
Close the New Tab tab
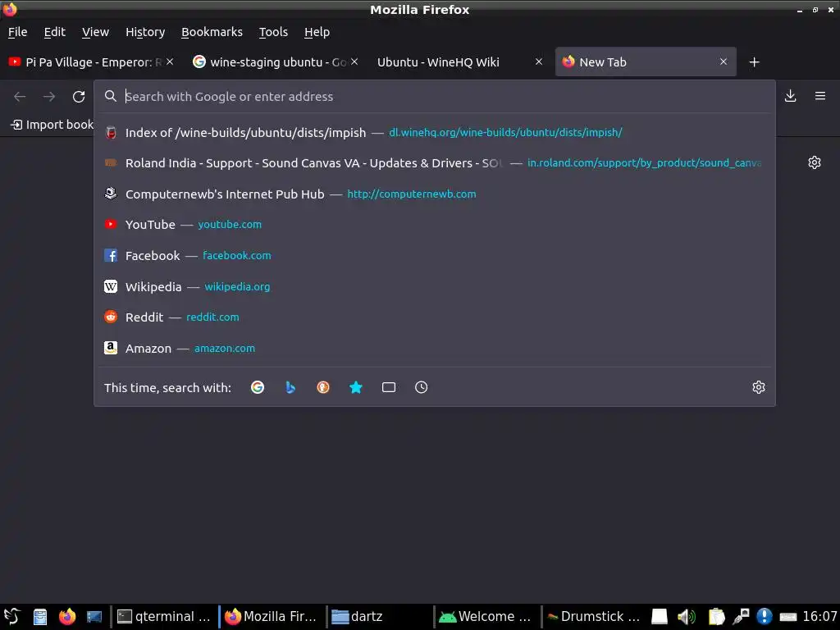[x=724, y=62]
